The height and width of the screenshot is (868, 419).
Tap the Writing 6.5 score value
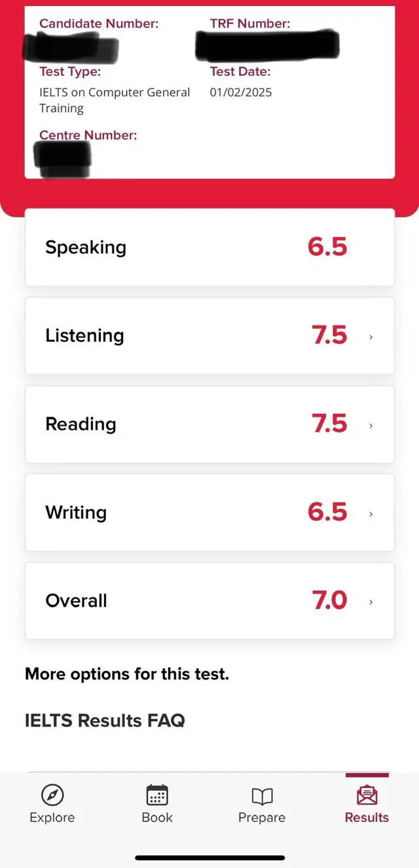pyautogui.click(x=327, y=512)
